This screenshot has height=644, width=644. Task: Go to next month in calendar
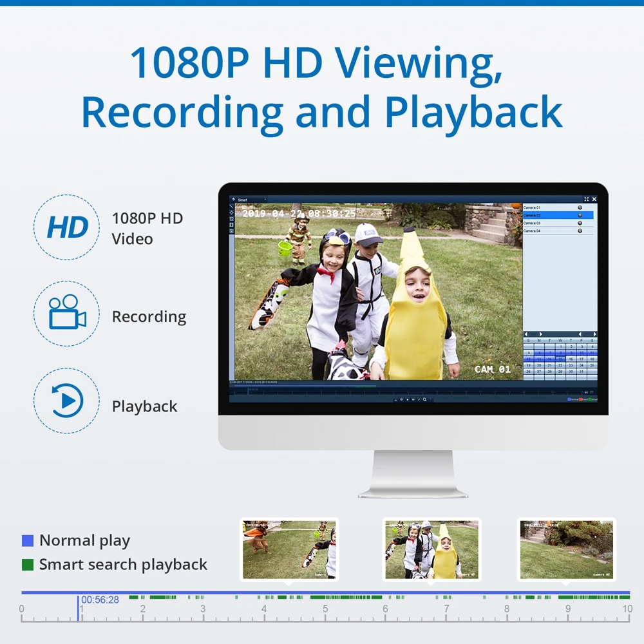(541, 334)
